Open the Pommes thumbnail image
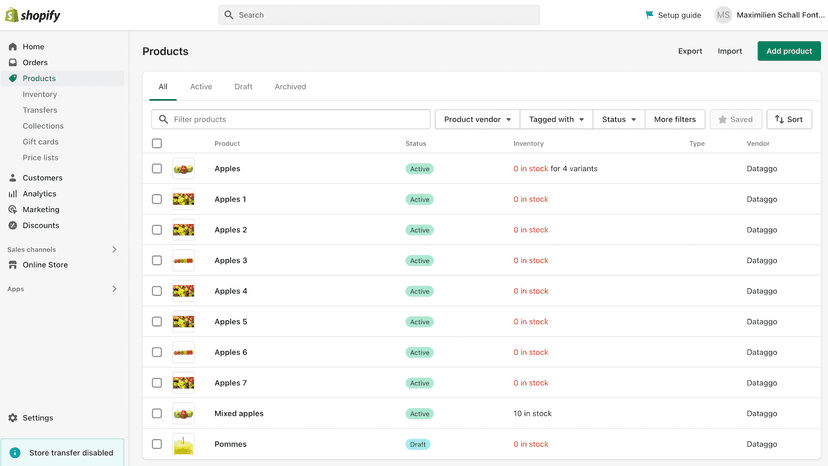 [x=183, y=444]
